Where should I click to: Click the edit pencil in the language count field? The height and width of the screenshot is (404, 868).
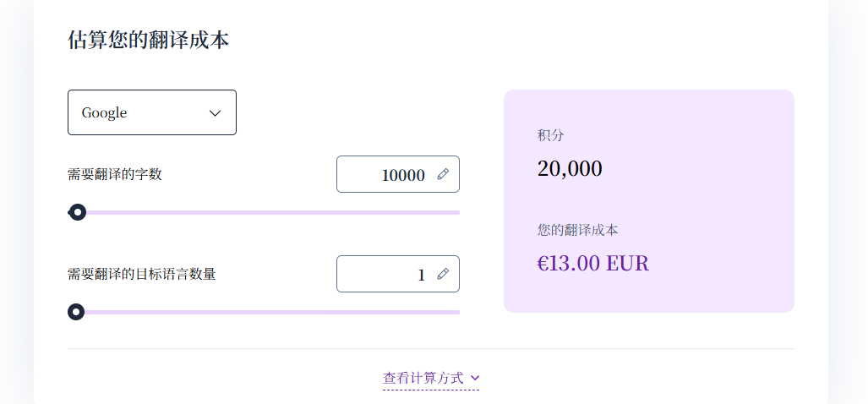coord(443,274)
